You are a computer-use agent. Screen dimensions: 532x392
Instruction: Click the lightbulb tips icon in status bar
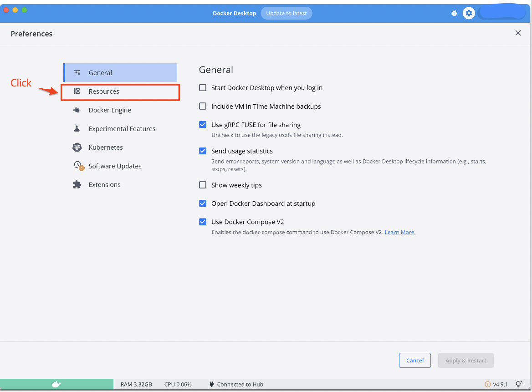pos(519,384)
